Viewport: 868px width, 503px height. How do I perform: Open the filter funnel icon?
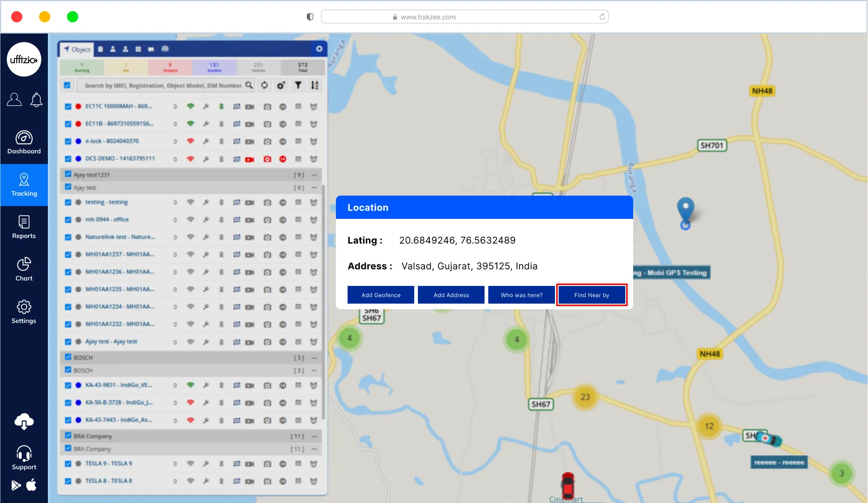(x=298, y=85)
